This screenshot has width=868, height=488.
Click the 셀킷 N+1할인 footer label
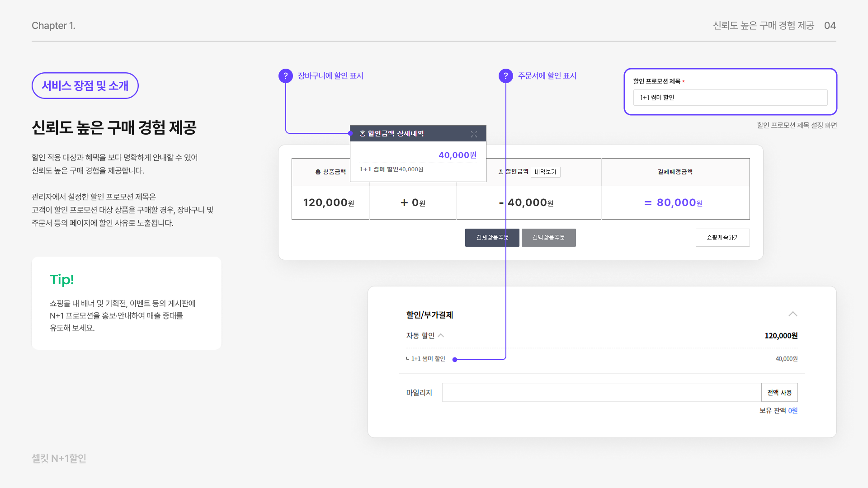pos(59,458)
